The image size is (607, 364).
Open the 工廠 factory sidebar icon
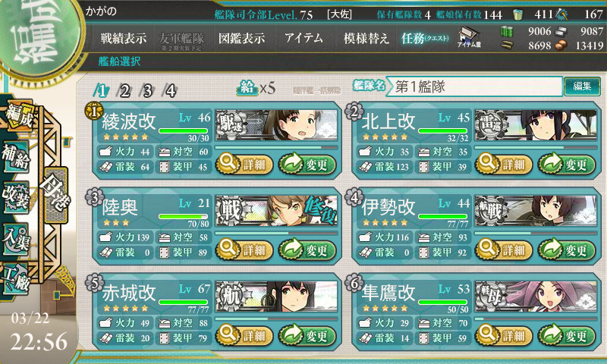[16, 279]
